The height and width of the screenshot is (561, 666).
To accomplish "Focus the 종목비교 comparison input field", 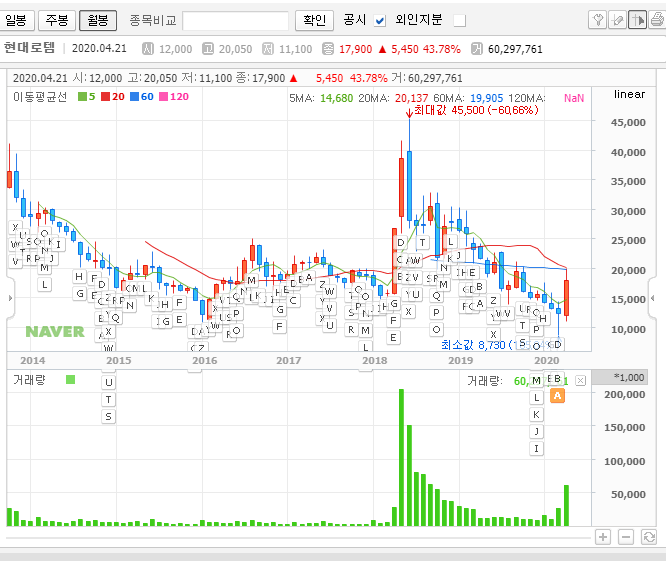I will pos(235,20).
